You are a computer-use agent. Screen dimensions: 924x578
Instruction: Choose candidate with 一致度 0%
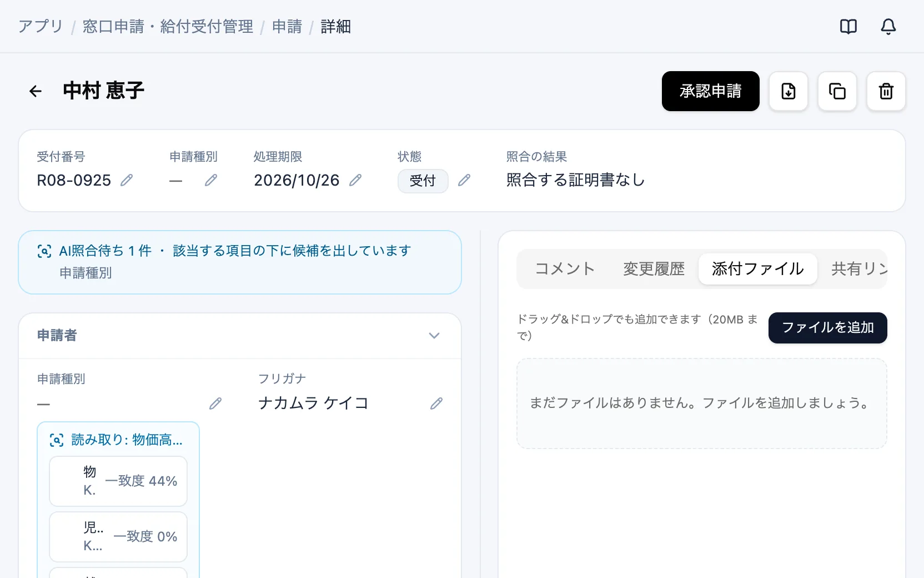(118, 537)
